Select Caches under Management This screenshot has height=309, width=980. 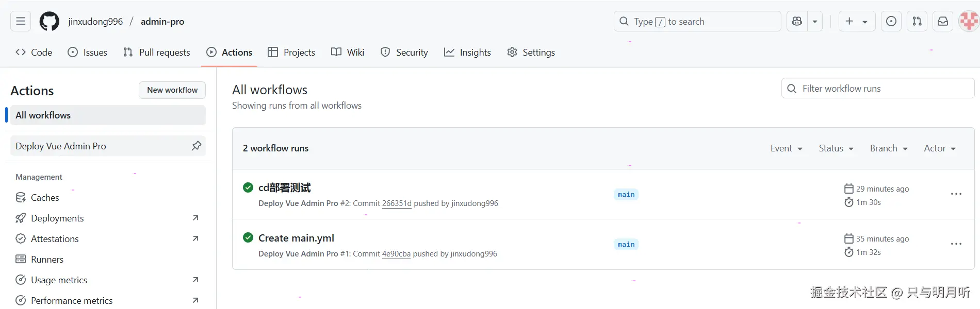[45, 197]
